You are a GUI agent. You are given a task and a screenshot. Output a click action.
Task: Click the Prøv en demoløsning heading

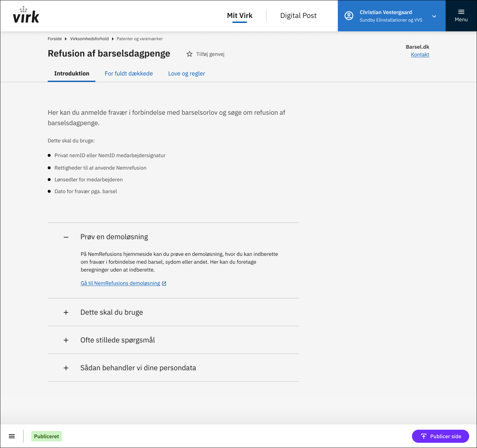114,237
